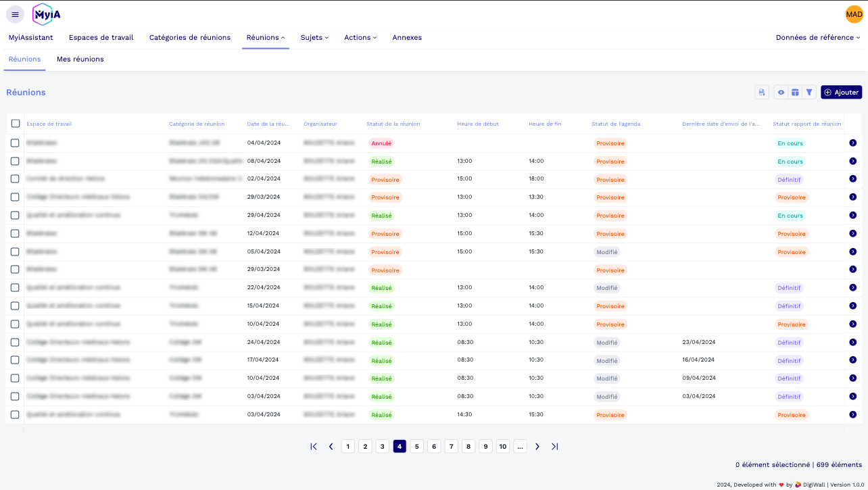The width and height of the screenshot is (868, 490).
Task: Go to the last page
Action: (554, 446)
